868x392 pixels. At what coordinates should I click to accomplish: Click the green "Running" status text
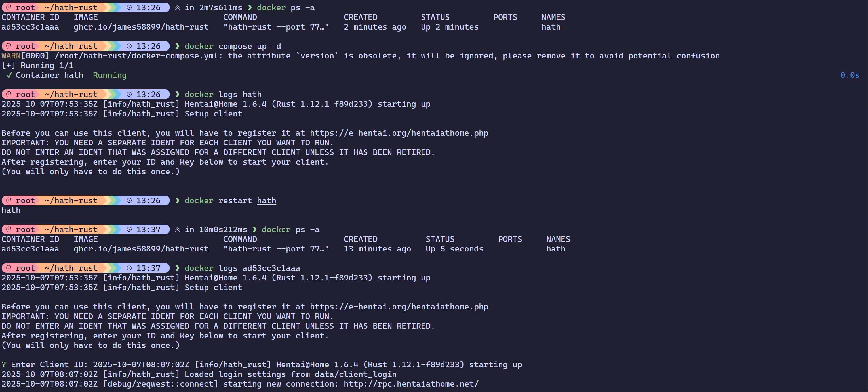(109, 75)
